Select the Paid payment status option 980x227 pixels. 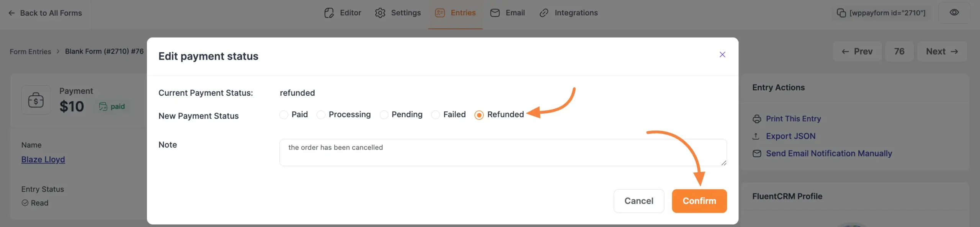click(283, 114)
